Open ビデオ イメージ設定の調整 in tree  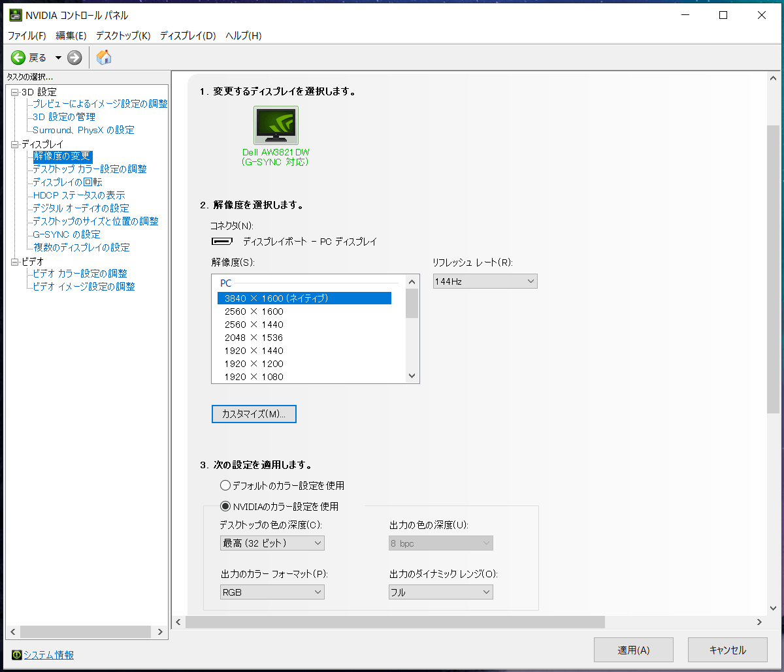(84, 287)
